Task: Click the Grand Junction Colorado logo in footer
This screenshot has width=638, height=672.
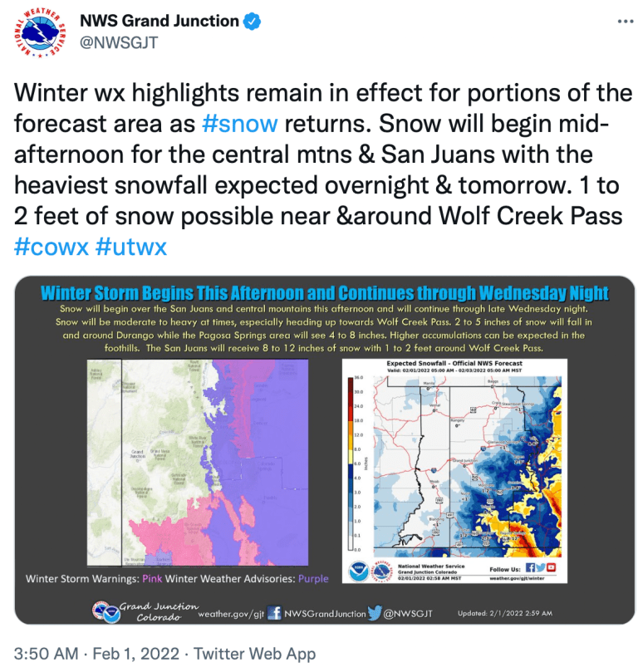Action: pyautogui.click(x=145, y=611)
